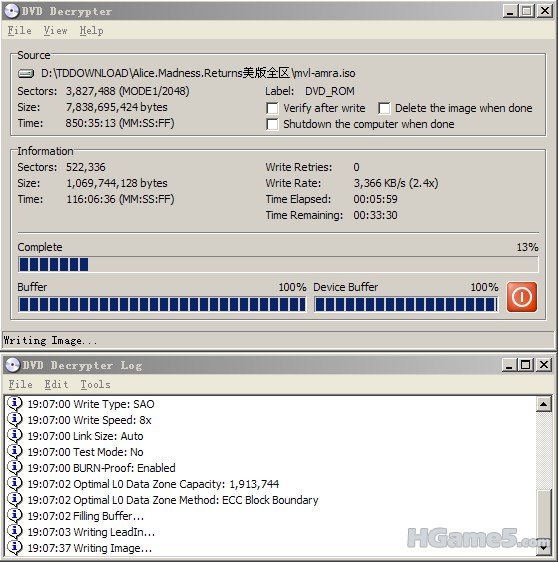Select the Writing Image log entry

click(x=90, y=548)
